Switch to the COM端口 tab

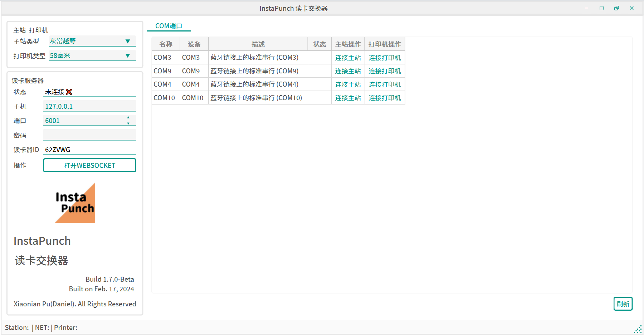169,26
